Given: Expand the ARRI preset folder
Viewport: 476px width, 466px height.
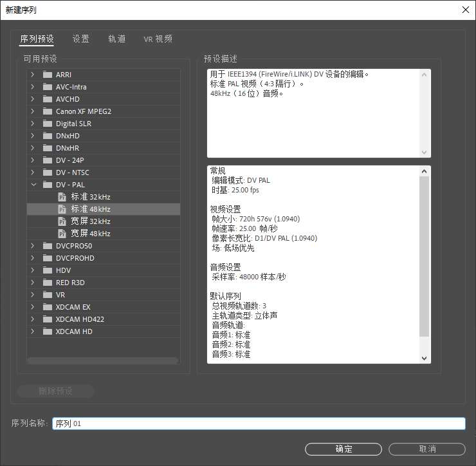Looking at the screenshot, I should point(33,75).
